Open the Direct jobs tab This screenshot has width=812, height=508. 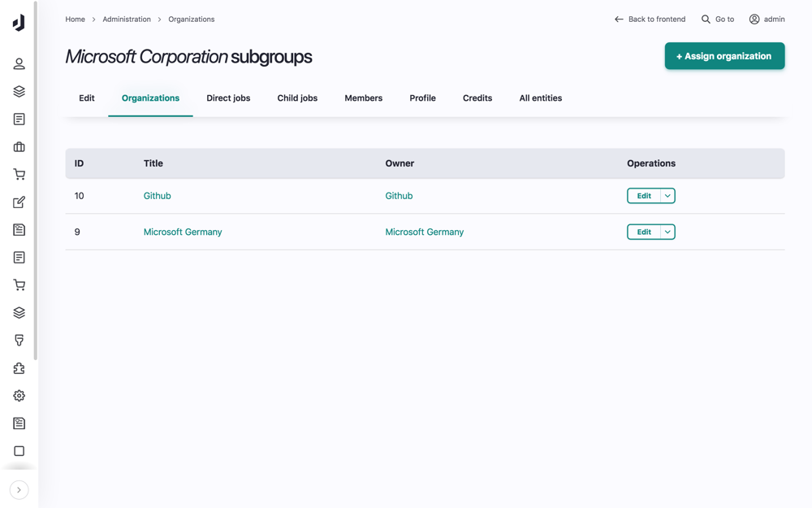[x=228, y=98]
